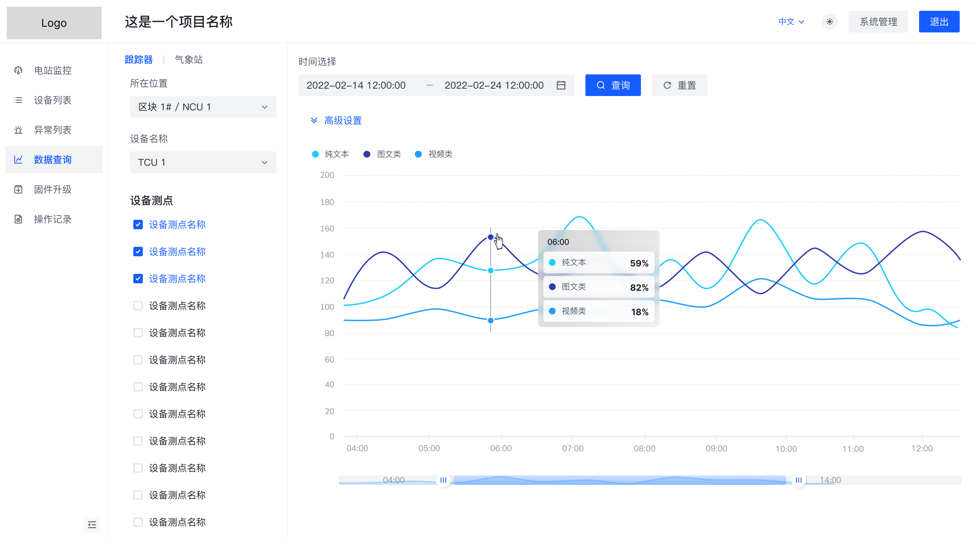Check the eleventh 设备测点名称 checkbox
This screenshot has width=980, height=541.
tap(138, 495)
